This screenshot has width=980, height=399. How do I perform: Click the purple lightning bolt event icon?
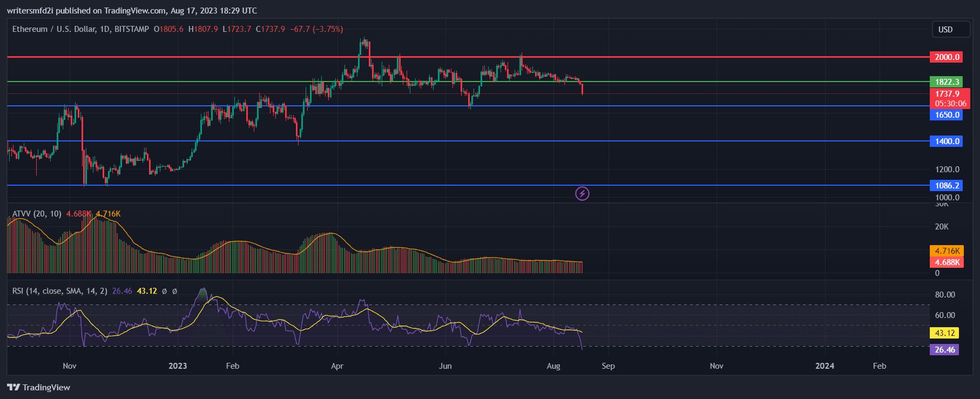click(582, 193)
